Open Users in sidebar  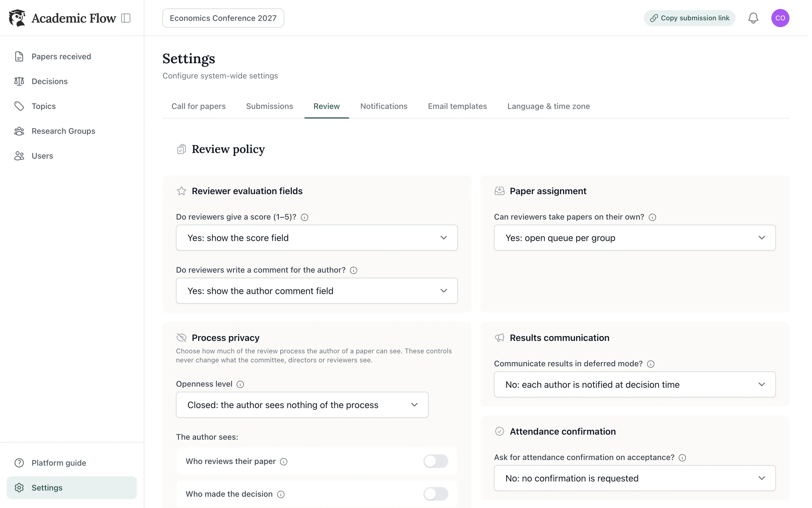point(72,156)
